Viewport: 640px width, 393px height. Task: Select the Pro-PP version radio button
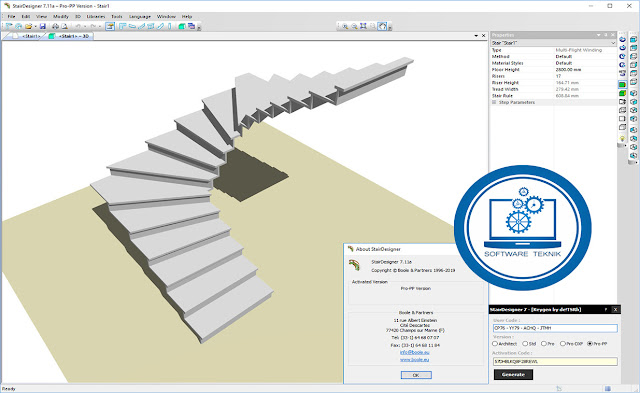(590, 344)
